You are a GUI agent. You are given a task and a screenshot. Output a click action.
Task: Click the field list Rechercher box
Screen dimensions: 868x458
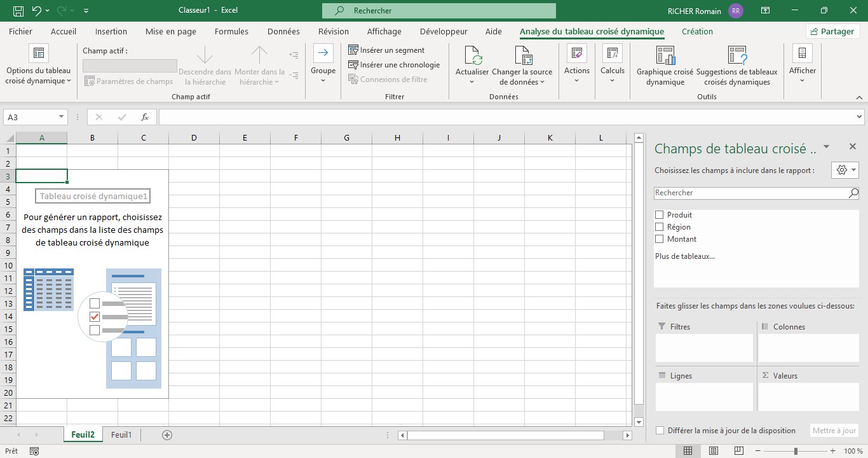[x=757, y=193]
